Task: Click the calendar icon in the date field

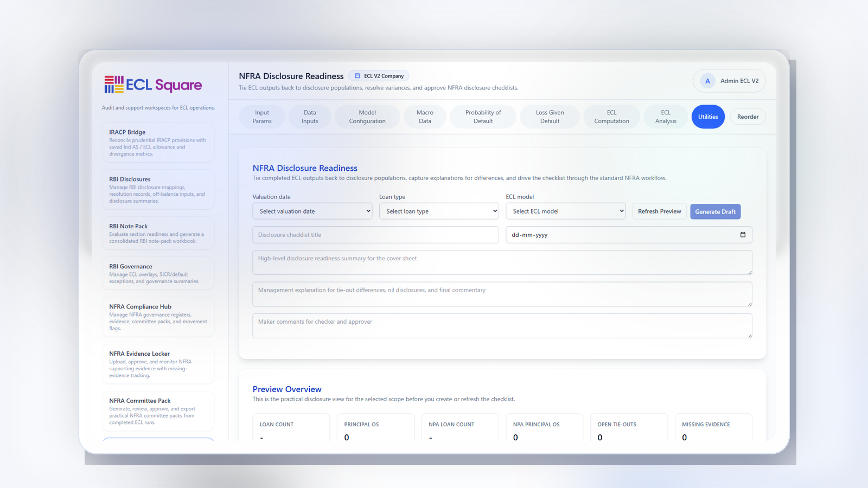Action: [x=742, y=235]
